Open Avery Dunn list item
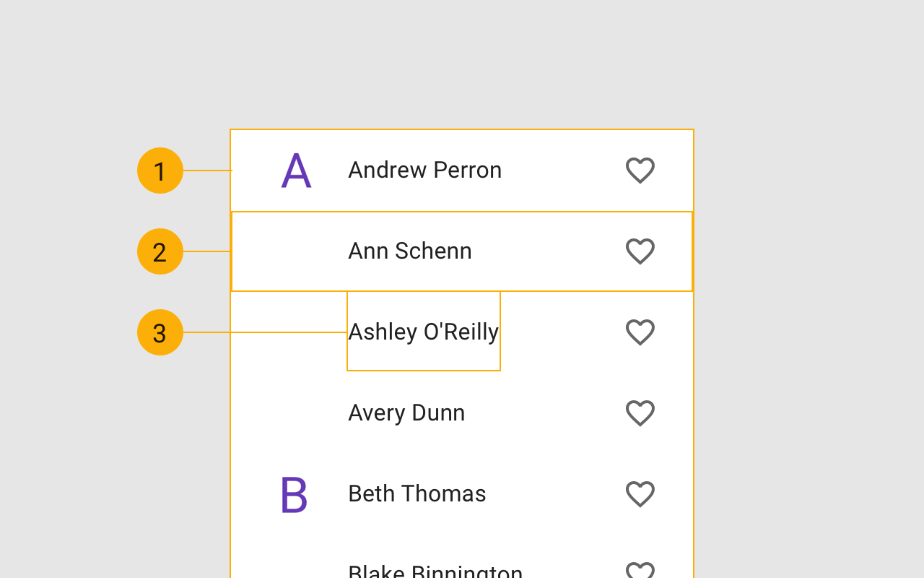This screenshot has width=924, height=578. click(406, 413)
